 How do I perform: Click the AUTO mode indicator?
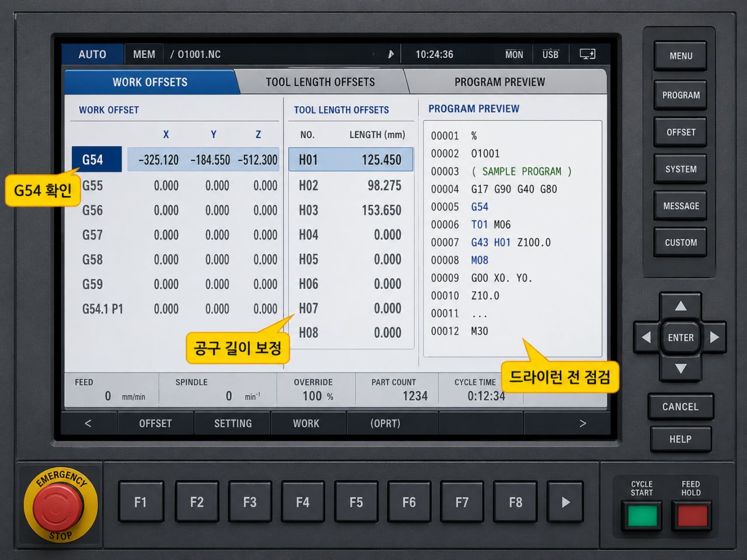92,54
